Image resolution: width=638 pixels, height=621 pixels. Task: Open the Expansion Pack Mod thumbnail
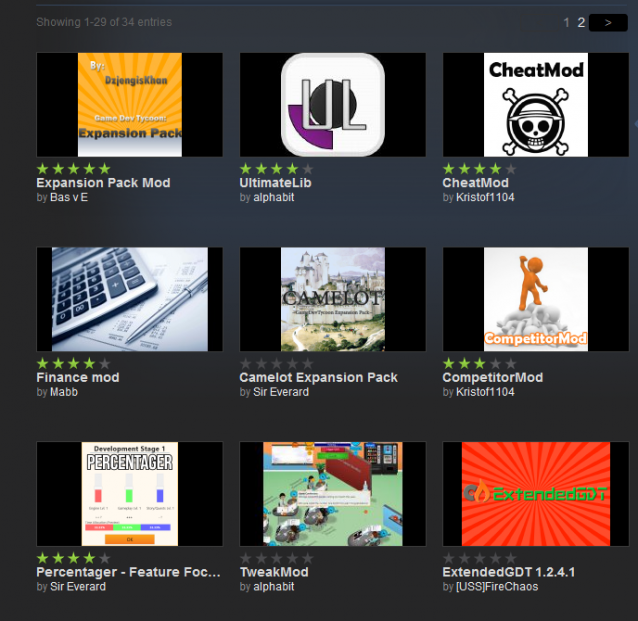[x=129, y=105]
